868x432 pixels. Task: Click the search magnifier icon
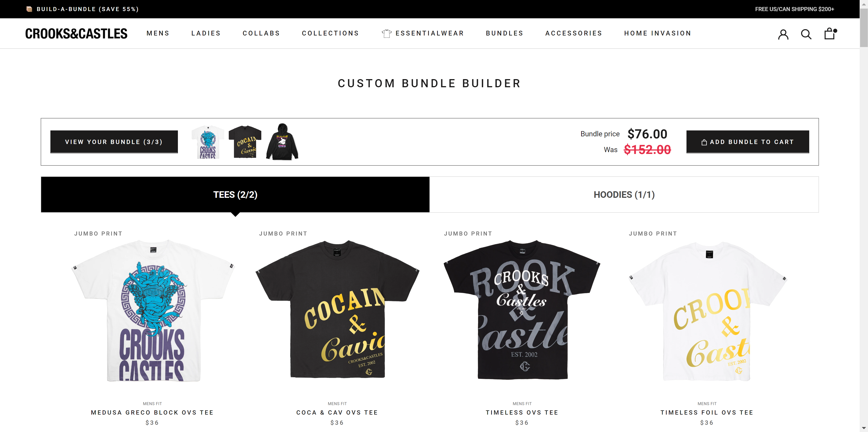click(806, 34)
